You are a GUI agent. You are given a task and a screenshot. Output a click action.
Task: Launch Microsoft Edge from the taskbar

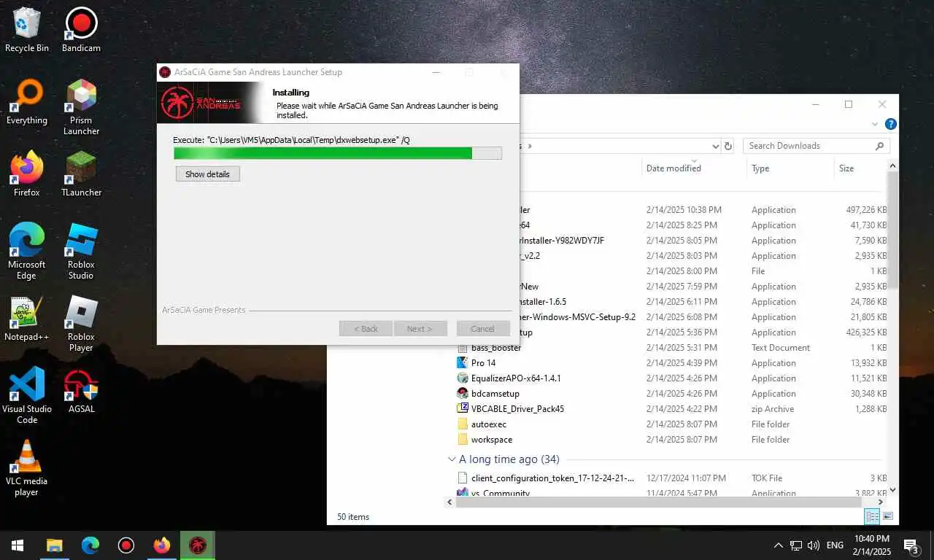pos(90,545)
